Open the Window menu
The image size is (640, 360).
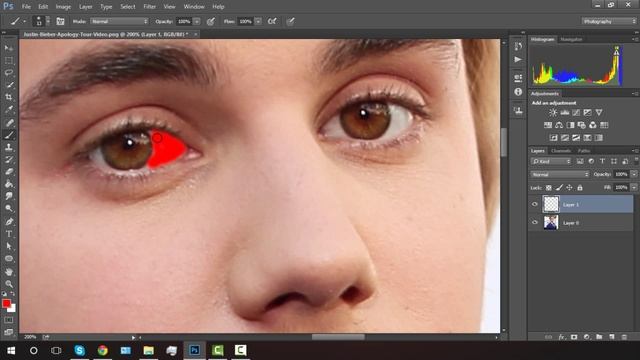(194, 7)
